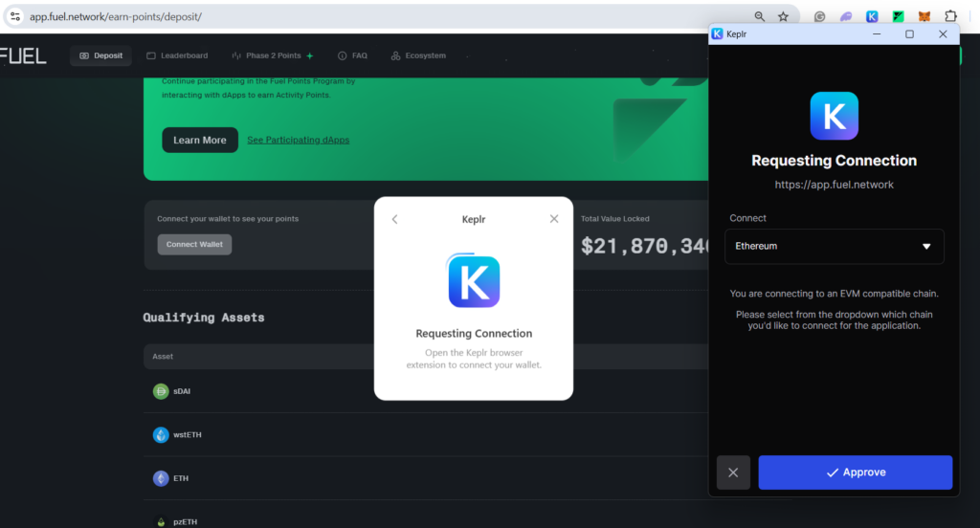Screen dimensions: 980x528
Task: Open the Phase 2 Points tab
Action: point(273,55)
